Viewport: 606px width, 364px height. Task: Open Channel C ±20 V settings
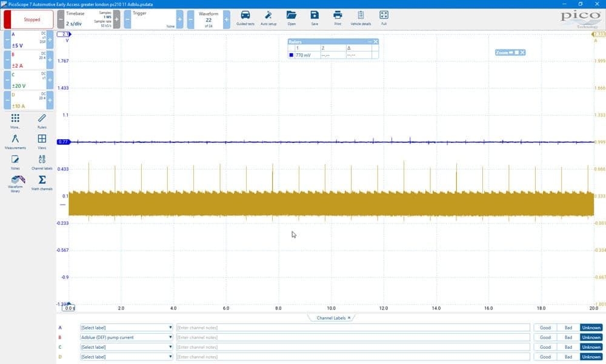pyautogui.click(x=28, y=80)
